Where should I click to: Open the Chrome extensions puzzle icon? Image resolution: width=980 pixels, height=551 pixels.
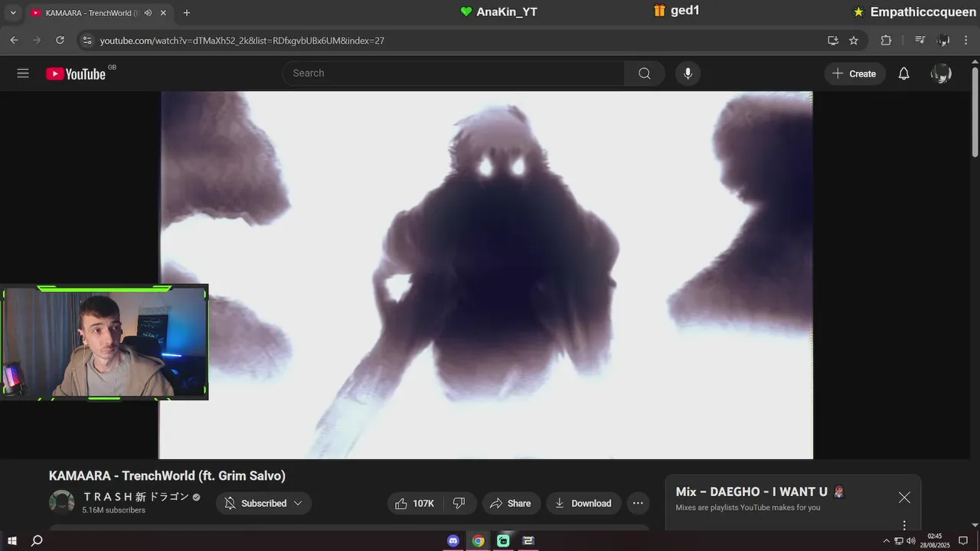[886, 40]
